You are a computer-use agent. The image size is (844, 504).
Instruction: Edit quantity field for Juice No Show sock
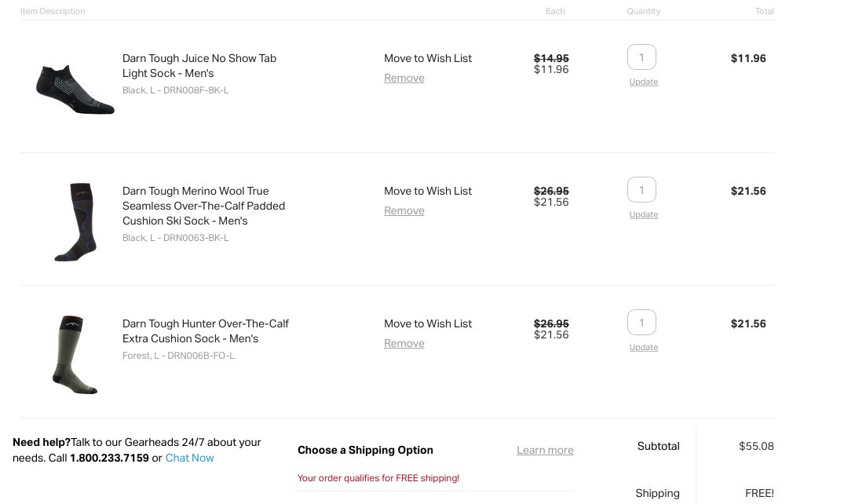coord(641,57)
